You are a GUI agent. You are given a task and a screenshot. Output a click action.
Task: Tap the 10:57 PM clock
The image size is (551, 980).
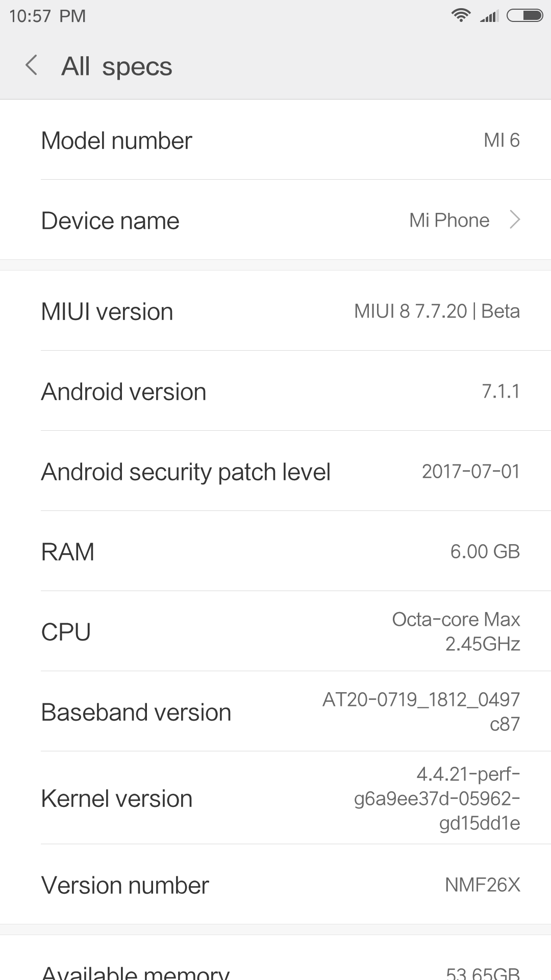click(x=47, y=16)
